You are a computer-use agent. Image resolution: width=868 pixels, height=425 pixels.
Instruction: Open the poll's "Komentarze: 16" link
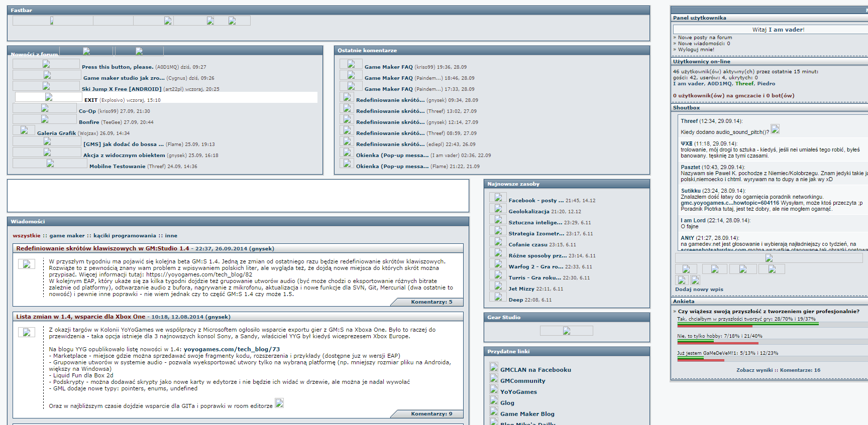[x=800, y=370]
